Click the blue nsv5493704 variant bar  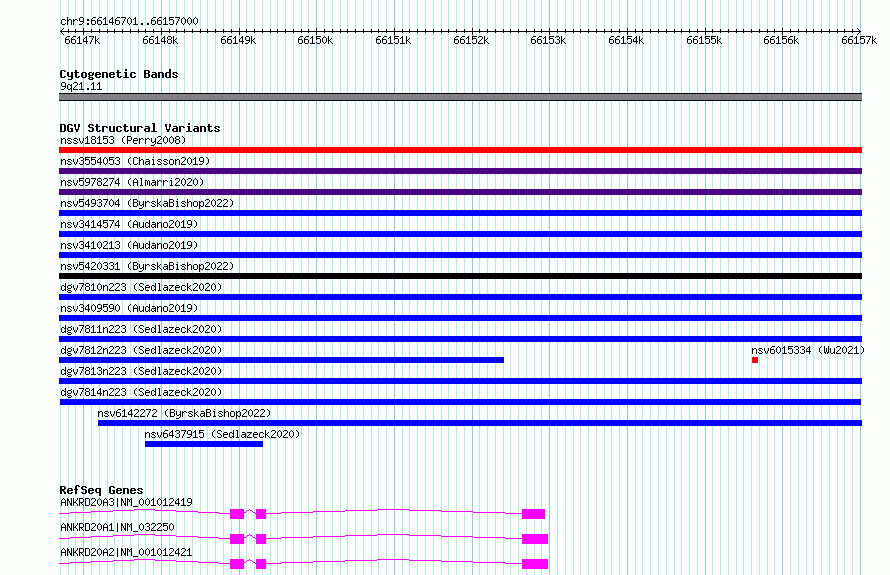tap(460, 213)
